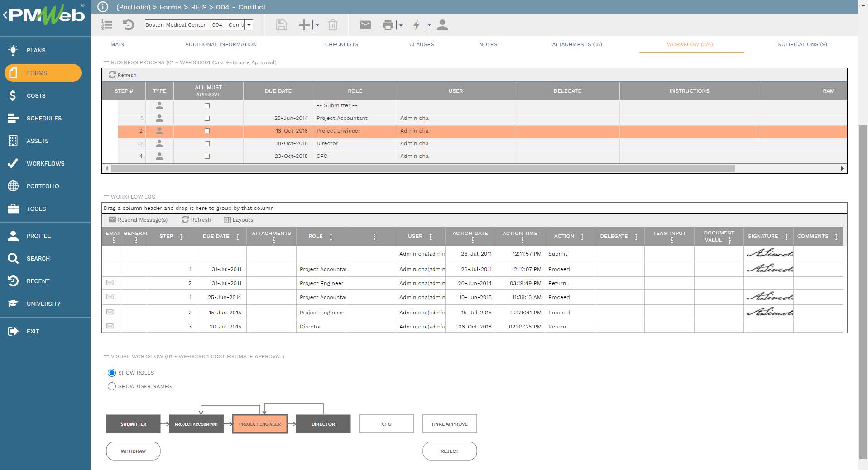Switch to Additional Information tab
The image size is (868, 470).
click(221, 44)
